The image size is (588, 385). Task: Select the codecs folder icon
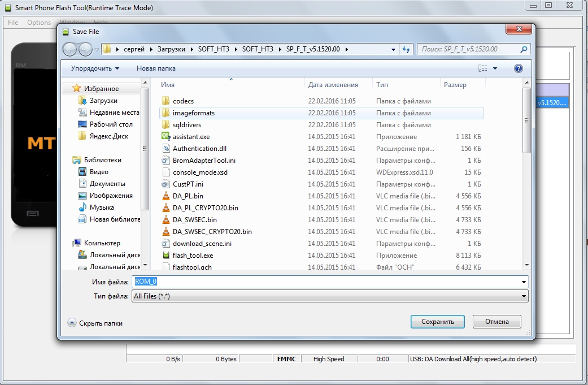165,101
